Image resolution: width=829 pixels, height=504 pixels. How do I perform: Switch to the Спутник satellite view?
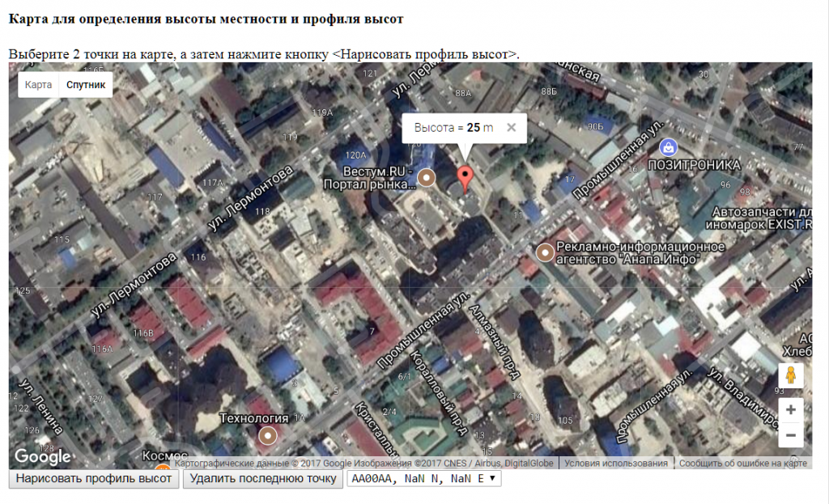click(x=86, y=84)
